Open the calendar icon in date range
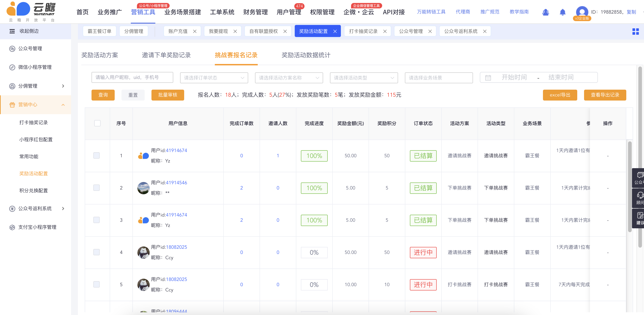 [x=488, y=78]
